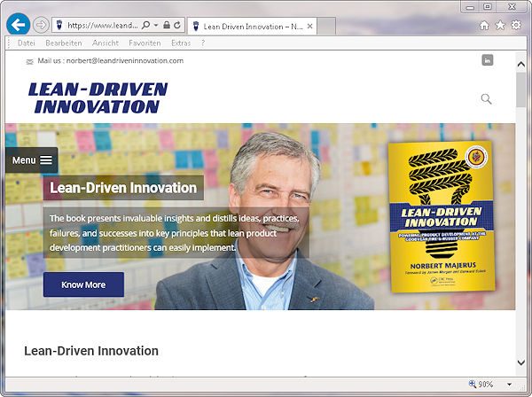The image size is (532, 397).
Task: Toggle the site Menu hamburger button
Action: pyautogui.click(x=32, y=160)
